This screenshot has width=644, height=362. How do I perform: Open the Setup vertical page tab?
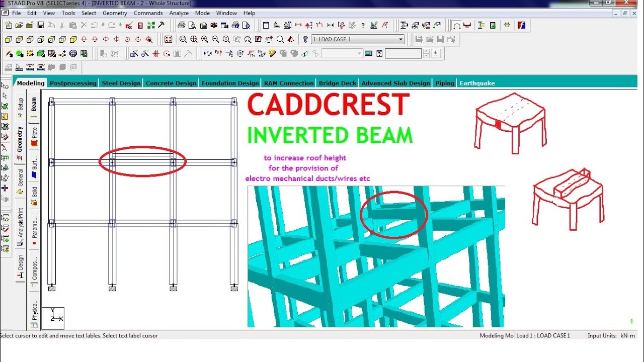[x=21, y=107]
